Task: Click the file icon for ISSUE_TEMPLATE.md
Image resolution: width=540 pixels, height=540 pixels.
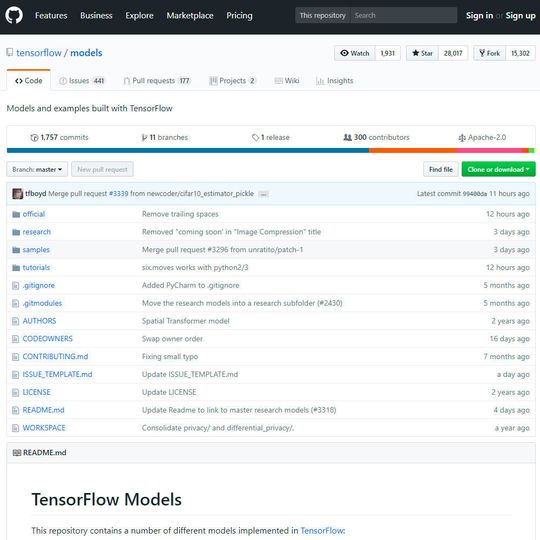Action: tap(15, 374)
